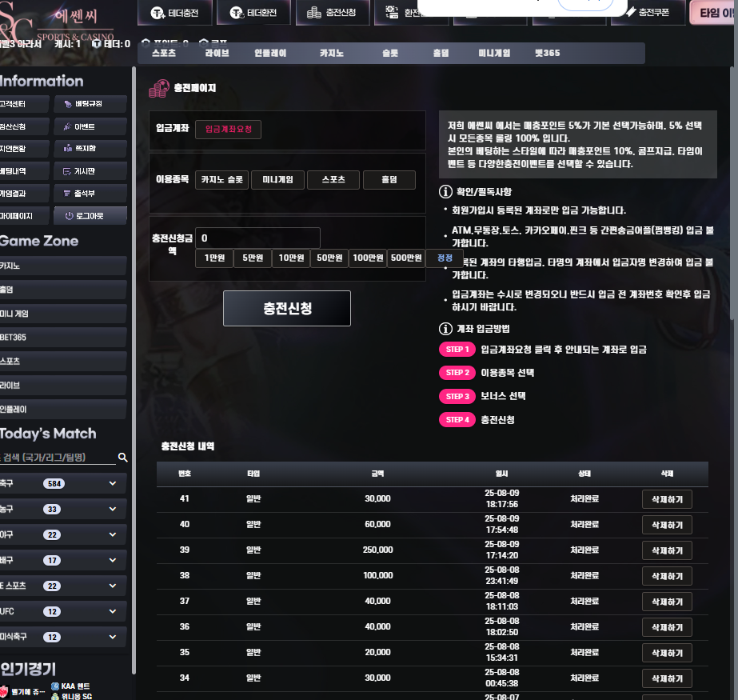Select the 카지노 슬롯 usage type option
Viewport: 738px width, 700px height.
pos(221,180)
